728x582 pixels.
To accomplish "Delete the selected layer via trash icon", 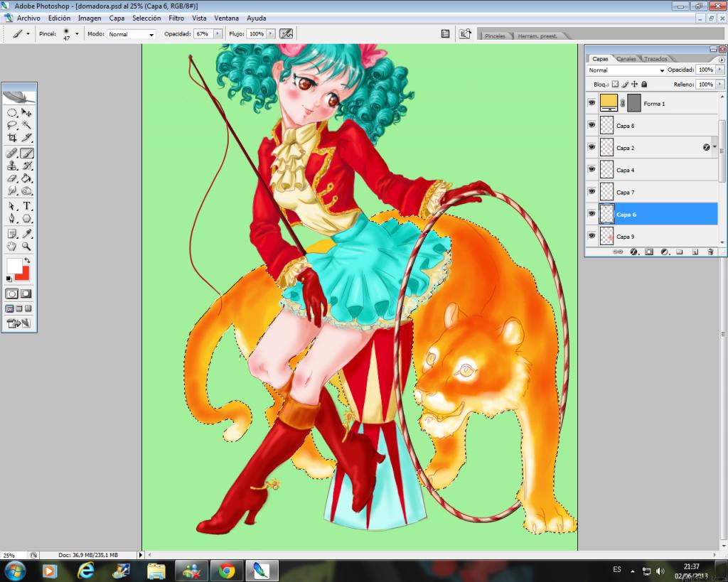I will click(x=710, y=252).
